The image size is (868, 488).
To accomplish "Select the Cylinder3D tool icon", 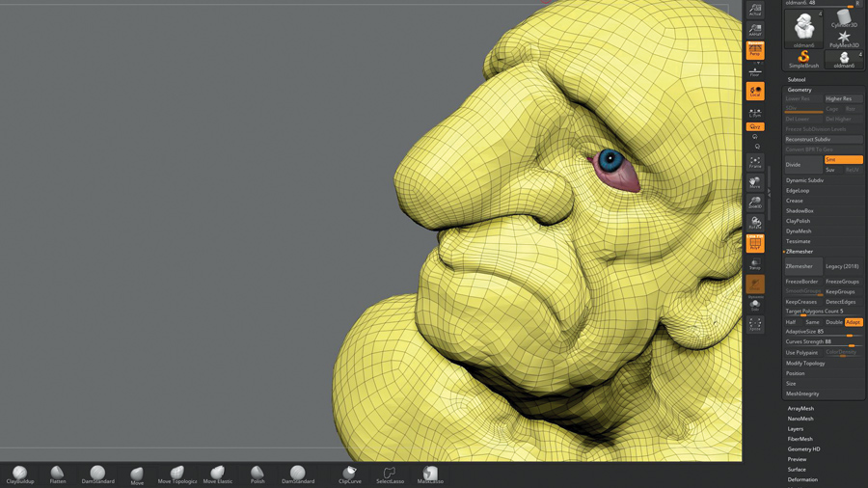I will (844, 18).
